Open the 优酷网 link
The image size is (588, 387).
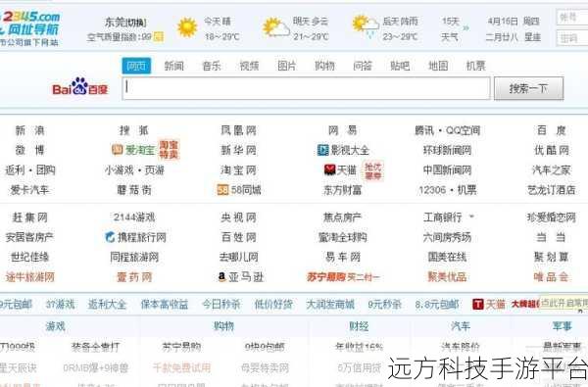[552, 150]
